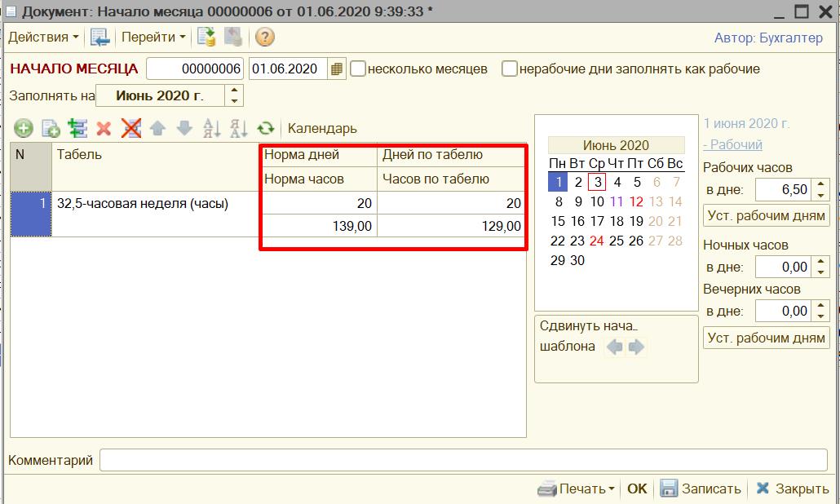Viewport: 840px width, 504px height.
Task: Open the date picker calendar icon
Action: [337, 69]
